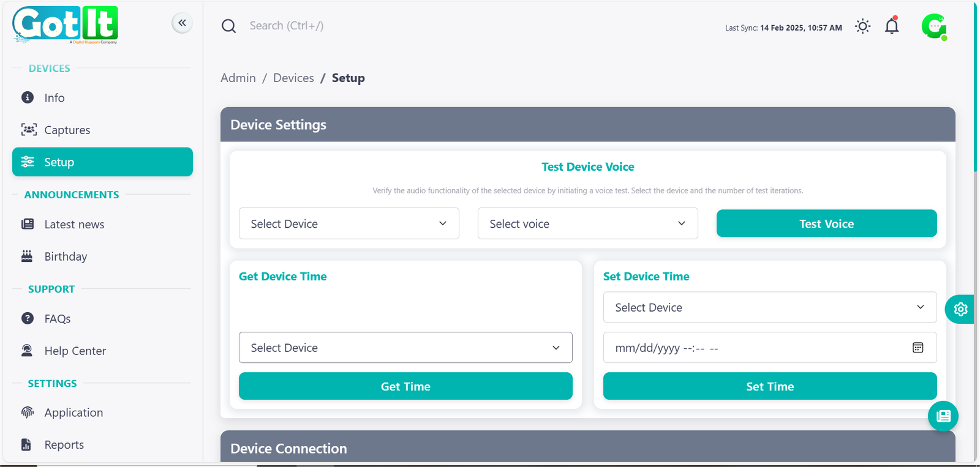Image resolution: width=980 pixels, height=467 pixels.
Task: Collapse the sidebar with double-chevron icon
Action: (x=182, y=23)
